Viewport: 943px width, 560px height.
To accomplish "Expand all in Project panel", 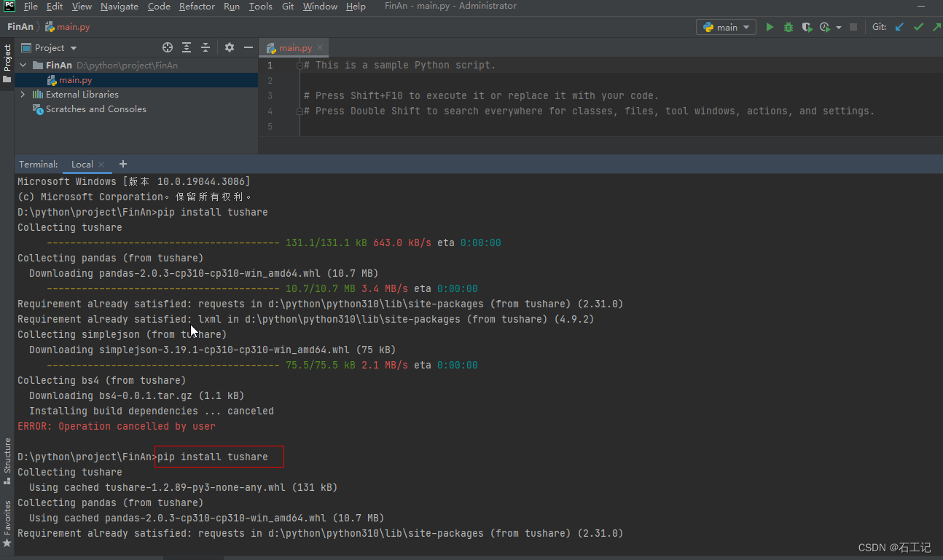I will pos(187,47).
